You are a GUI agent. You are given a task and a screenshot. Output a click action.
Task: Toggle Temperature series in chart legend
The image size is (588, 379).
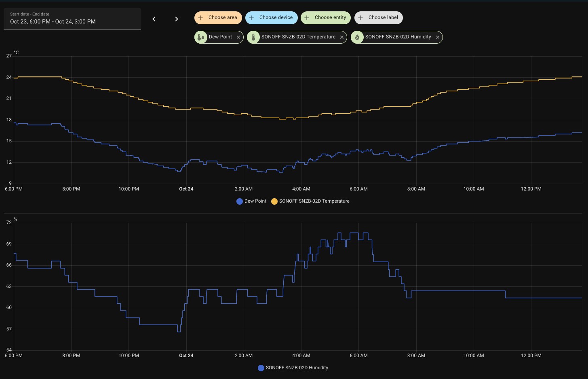[314, 201]
